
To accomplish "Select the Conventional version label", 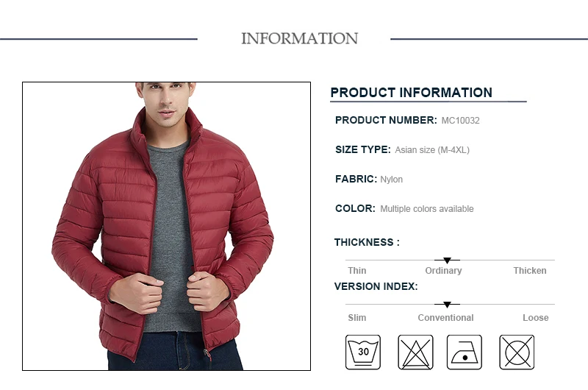I will point(445,318).
